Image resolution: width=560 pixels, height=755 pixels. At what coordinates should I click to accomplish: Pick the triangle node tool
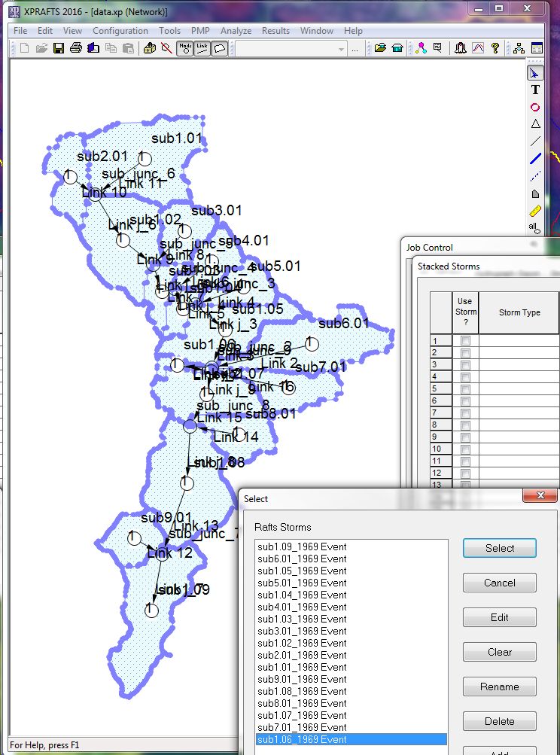[535, 124]
